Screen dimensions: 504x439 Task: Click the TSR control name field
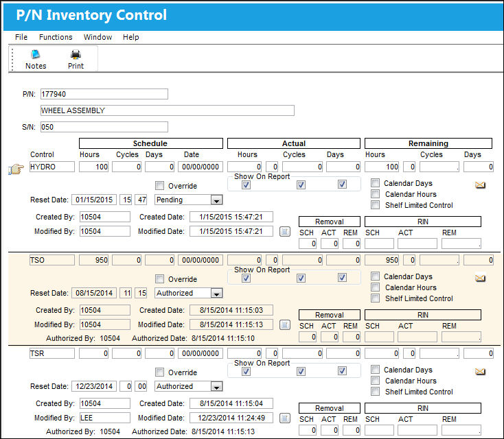coord(52,353)
